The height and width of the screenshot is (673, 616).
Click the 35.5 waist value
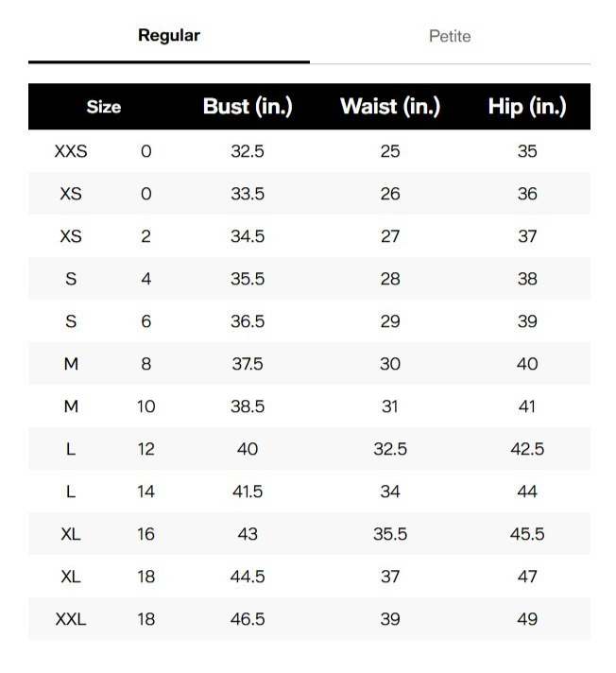pos(390,534)
